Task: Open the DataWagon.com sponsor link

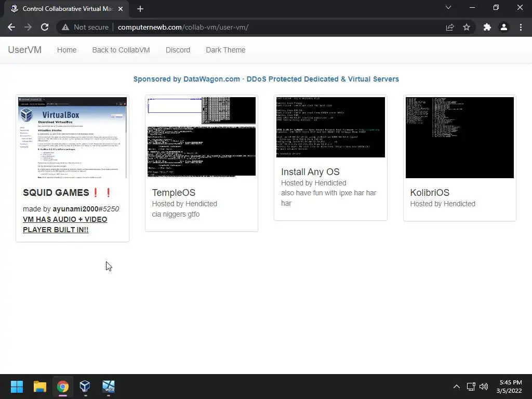Action: tap(266, 79)
